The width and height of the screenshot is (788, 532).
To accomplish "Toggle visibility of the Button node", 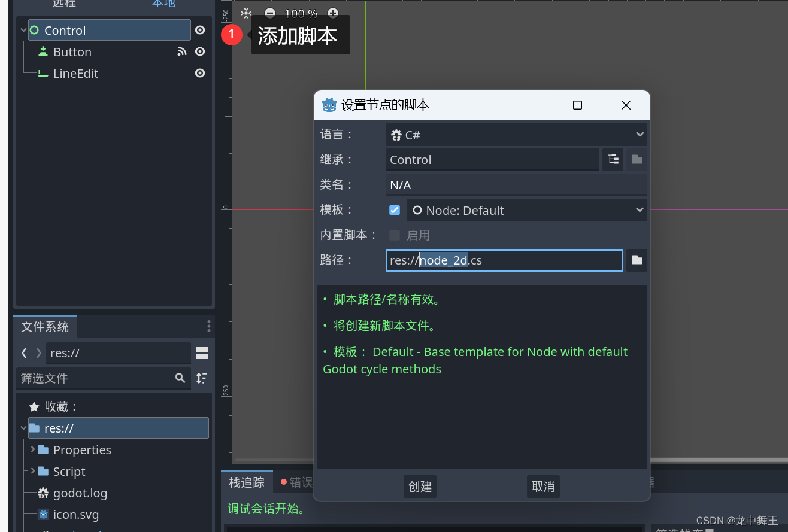I will point(200,52).
